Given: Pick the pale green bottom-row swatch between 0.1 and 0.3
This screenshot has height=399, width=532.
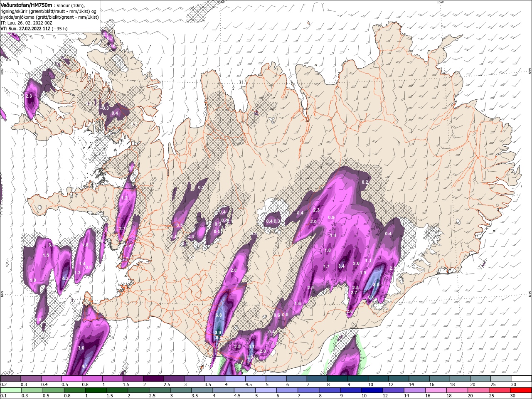Looking at the screenshot, I should point(10,390).
